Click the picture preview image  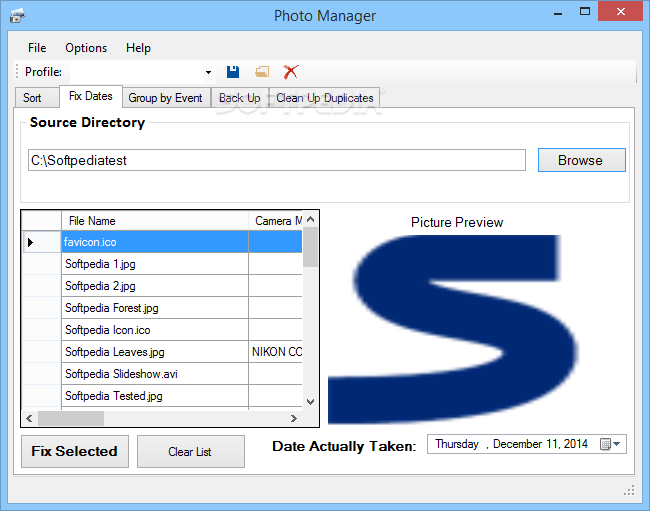[454, 329]
